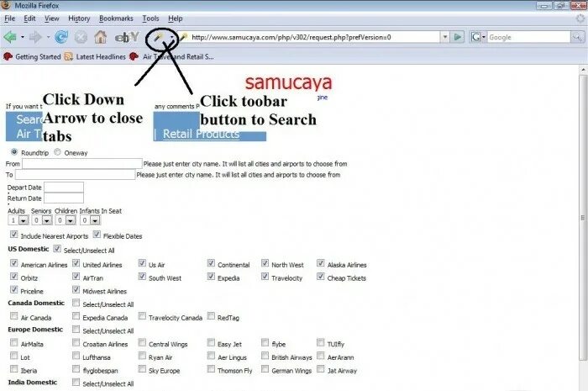
Task: Click the search magnifier button
Action: point(577,37)
